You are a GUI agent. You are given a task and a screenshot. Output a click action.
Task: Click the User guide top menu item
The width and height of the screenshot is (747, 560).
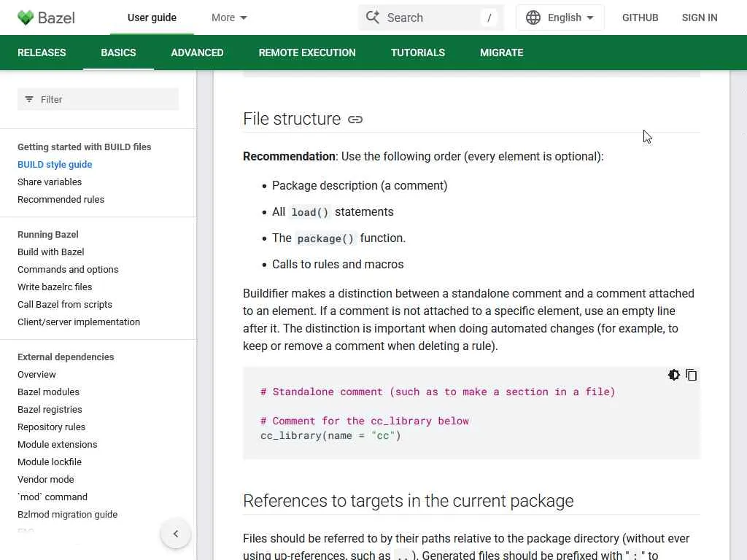152,17
